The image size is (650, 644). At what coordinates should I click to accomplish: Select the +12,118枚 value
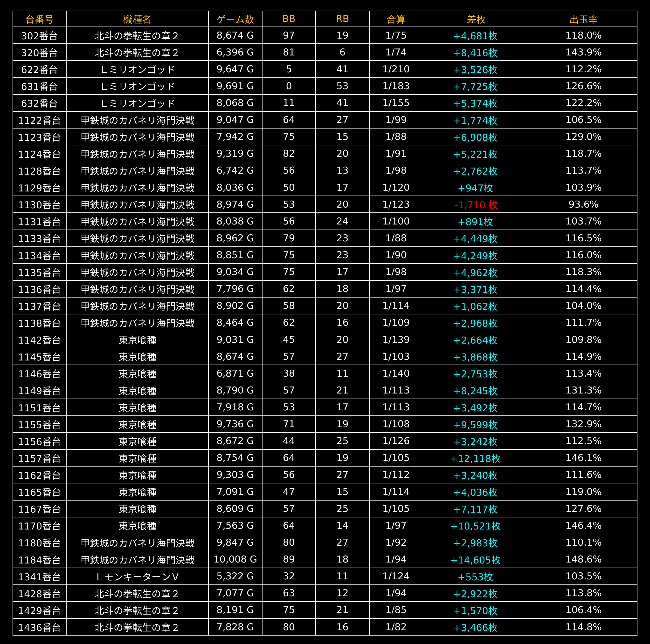point(475,458)
